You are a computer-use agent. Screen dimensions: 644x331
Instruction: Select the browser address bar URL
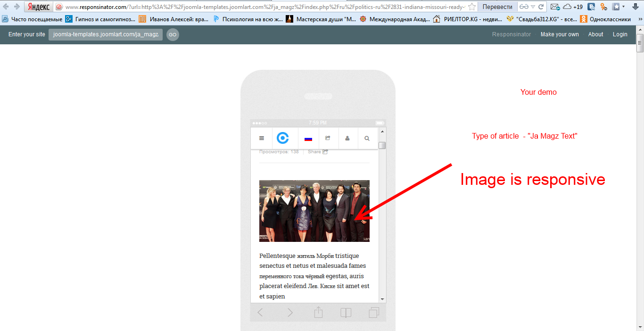click(265, 7)
